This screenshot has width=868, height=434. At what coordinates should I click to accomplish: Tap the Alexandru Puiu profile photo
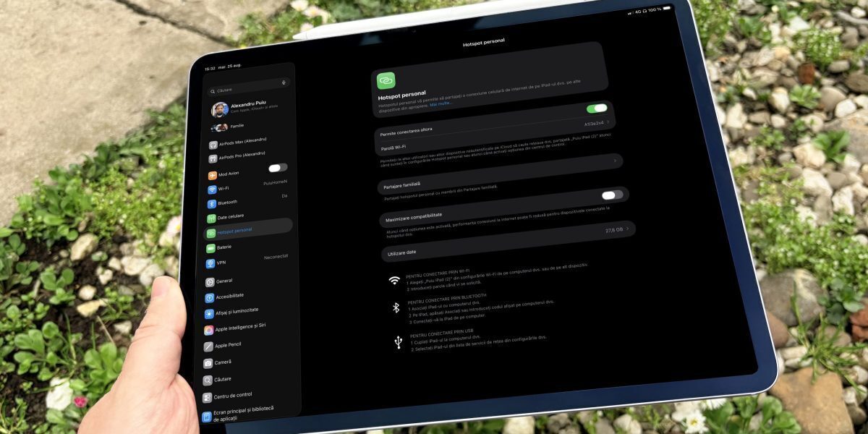(x=220, y=110)
